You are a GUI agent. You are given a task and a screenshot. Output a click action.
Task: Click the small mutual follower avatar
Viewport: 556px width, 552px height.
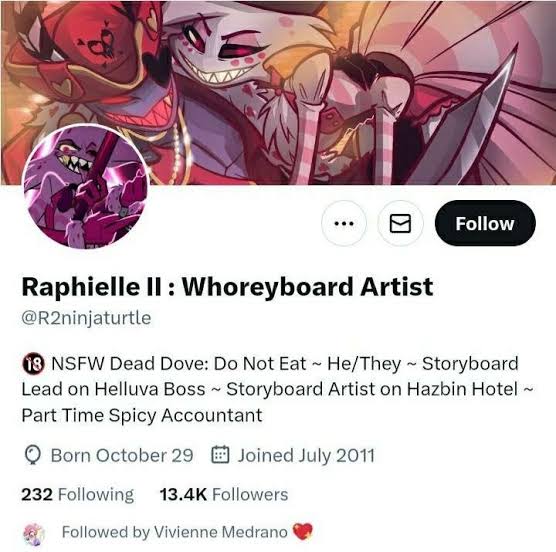[34, 533]
